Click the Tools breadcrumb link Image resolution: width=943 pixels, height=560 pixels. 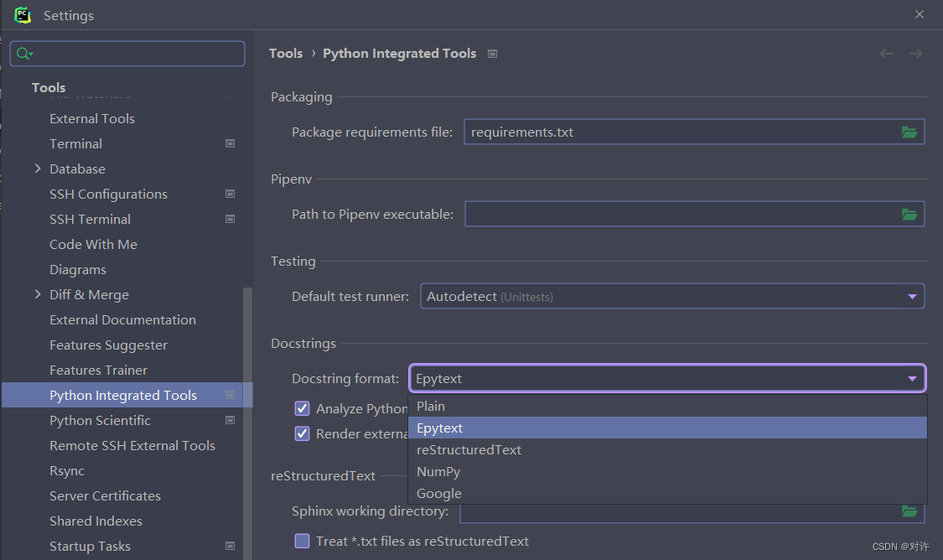(x=286, y=54)
